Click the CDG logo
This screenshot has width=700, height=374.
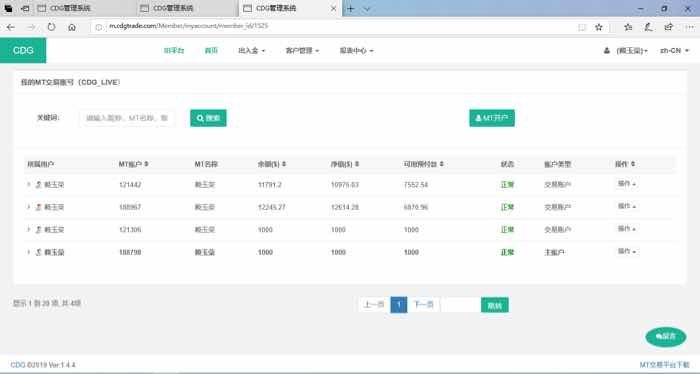click(x=23, y=50)
